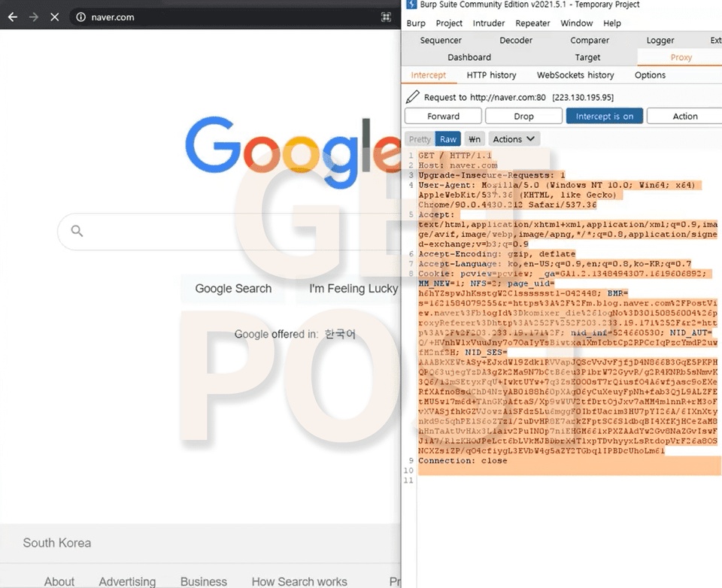Image resolution: width=722 pixels, height=588 pixels.
Task: Click the Upgrade-Insecure-Requests header line
Action: (491, 175)
